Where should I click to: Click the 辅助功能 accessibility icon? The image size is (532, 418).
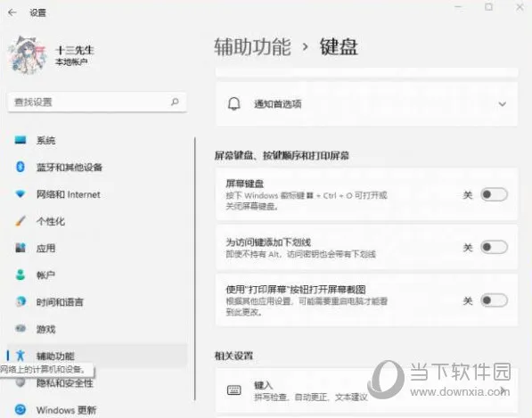(20, 356)
